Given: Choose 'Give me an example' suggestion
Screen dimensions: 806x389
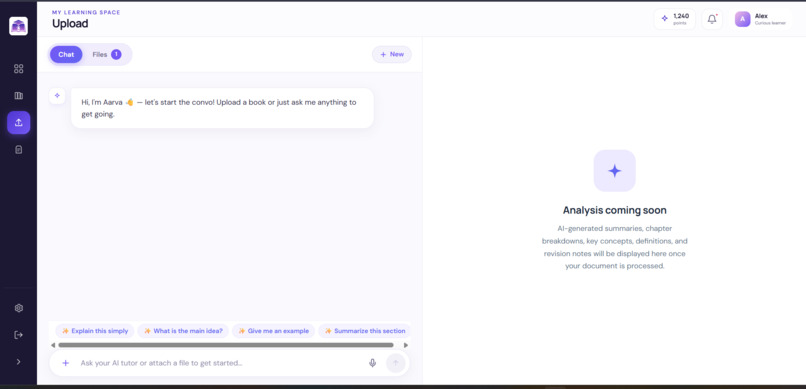Looking at the screenshot, I should coord(273,331).
